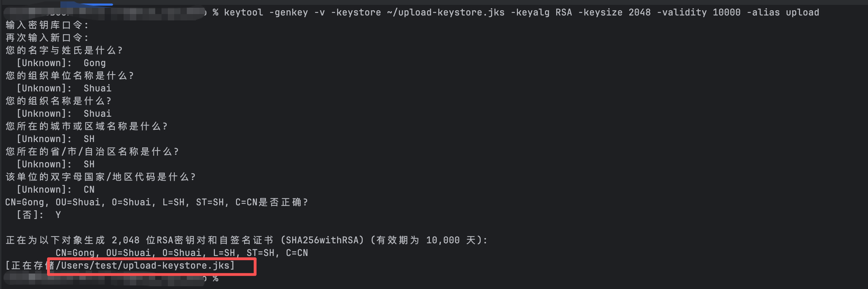Click the '输入密钥库口令' password prompt line
868x289 pixels.
point(47,25)
